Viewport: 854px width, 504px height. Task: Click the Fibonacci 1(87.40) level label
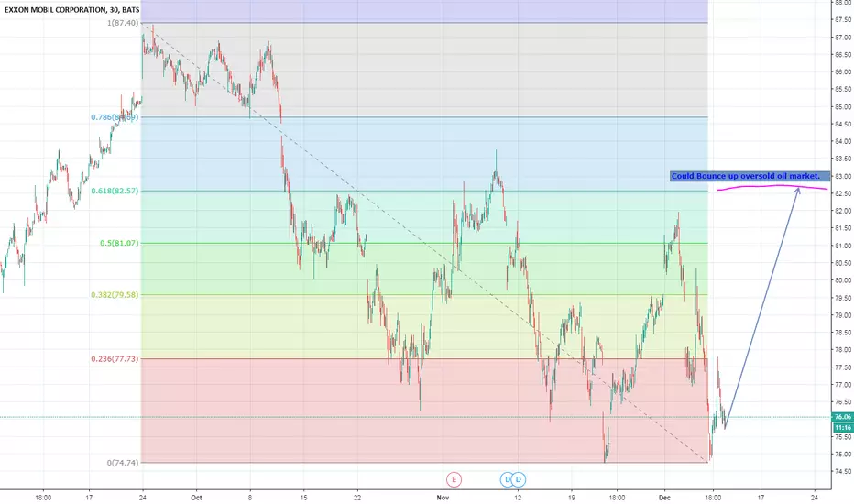123,23
